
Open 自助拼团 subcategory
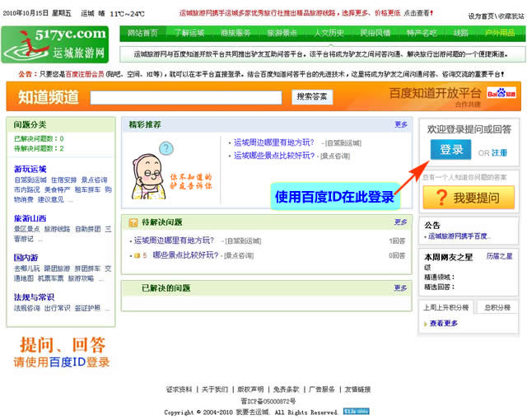[x=88, y=229]
